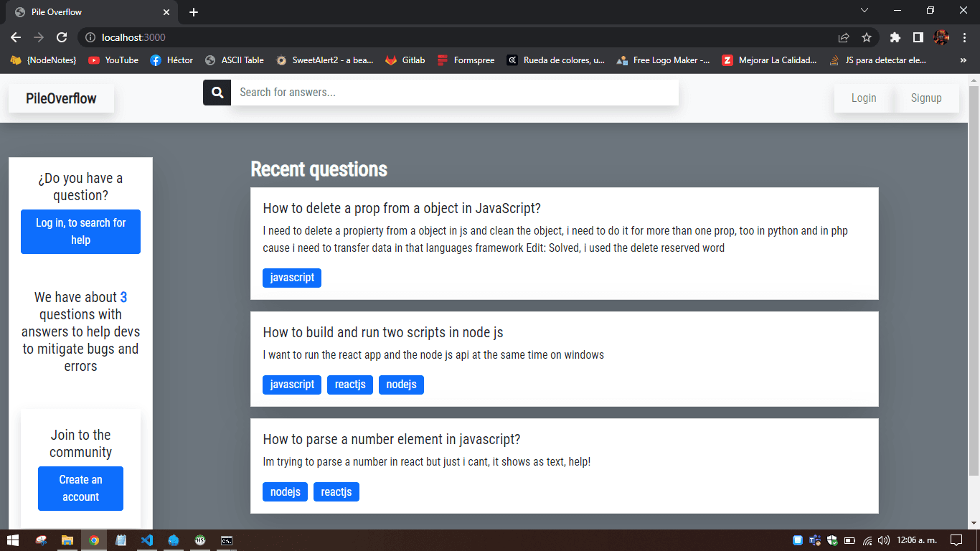This screenshot has width=980, height=551.
Task: Open the Windows Start menu
Action: pos(12,540)
